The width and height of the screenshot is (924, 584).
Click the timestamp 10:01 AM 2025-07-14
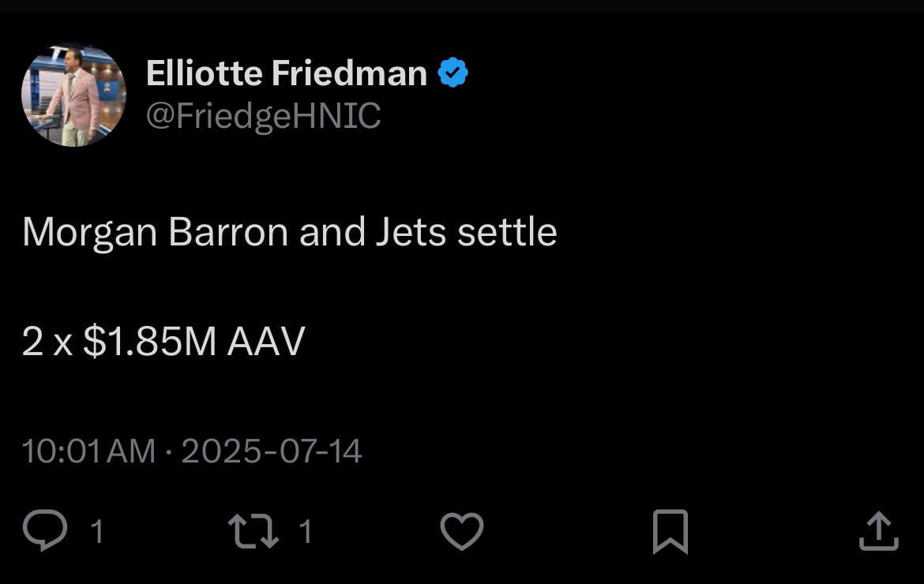[190, 451]
